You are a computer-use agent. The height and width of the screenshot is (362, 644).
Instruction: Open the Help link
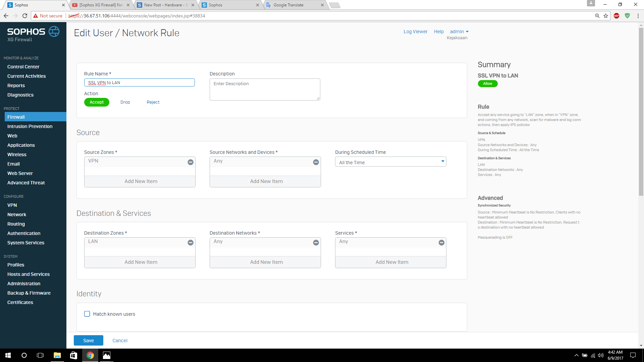click(439, 32)
